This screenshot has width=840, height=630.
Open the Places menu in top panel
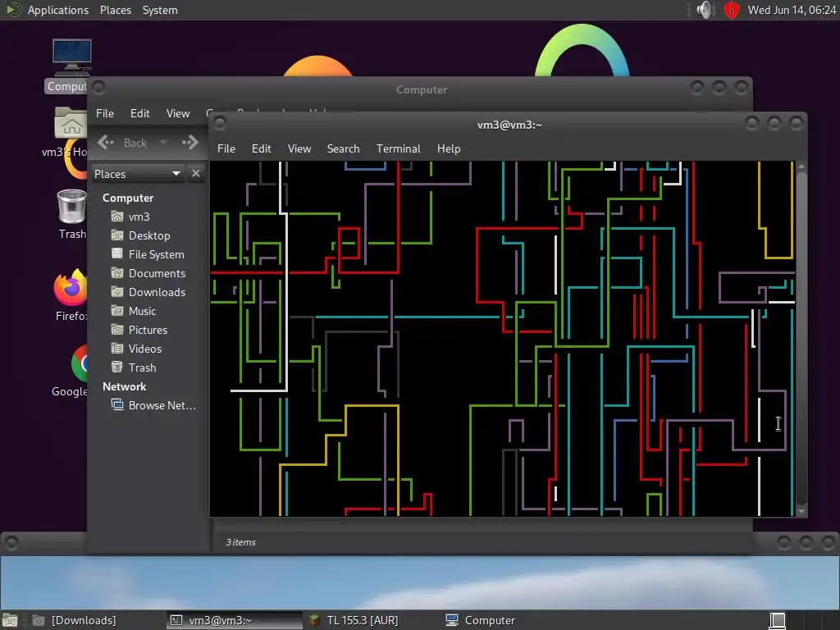coord(115,10)
